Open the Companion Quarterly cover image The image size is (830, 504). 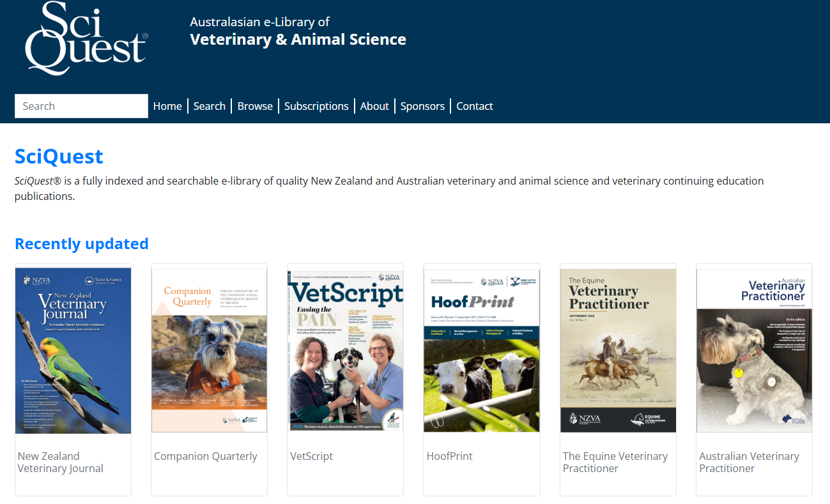coord(209,350)
